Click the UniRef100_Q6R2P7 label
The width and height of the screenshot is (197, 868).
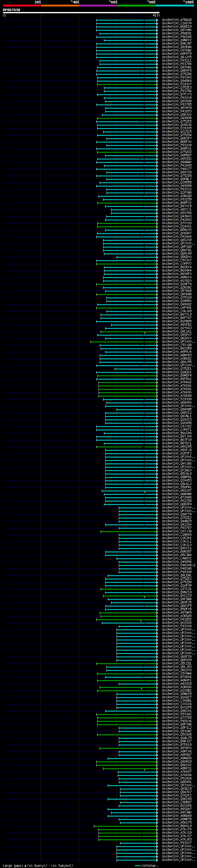coord(177,139)
